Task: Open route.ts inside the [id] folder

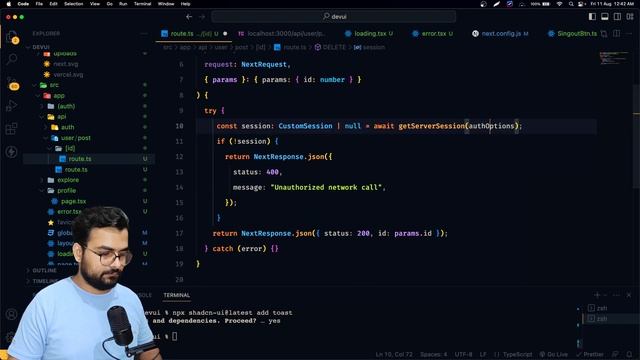Action: click(80, 159)
